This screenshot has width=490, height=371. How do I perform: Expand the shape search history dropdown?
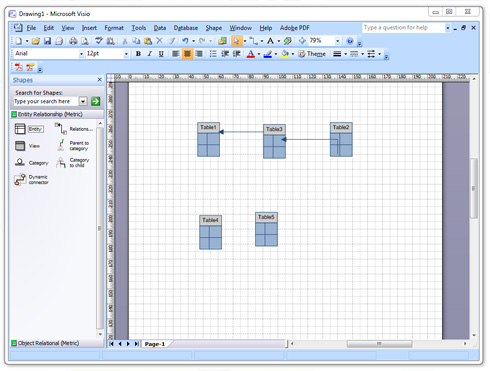click(x=83, y=101)
